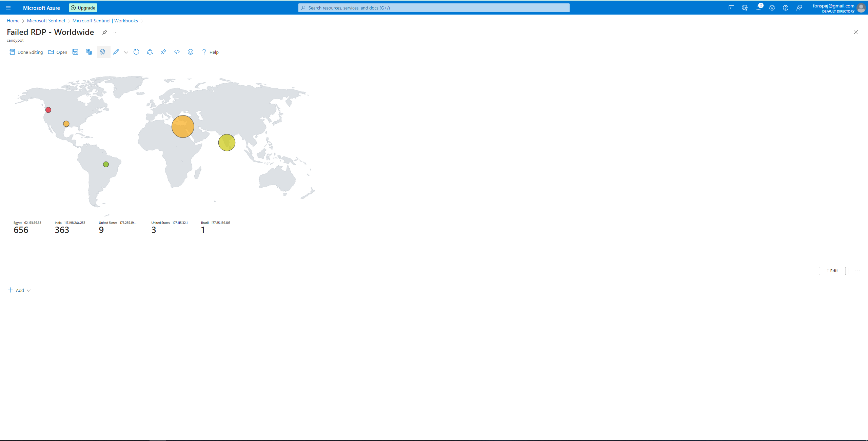The image size is (868, 441).
Task: Click the Save As icon
Action: [x=89, y=52]
